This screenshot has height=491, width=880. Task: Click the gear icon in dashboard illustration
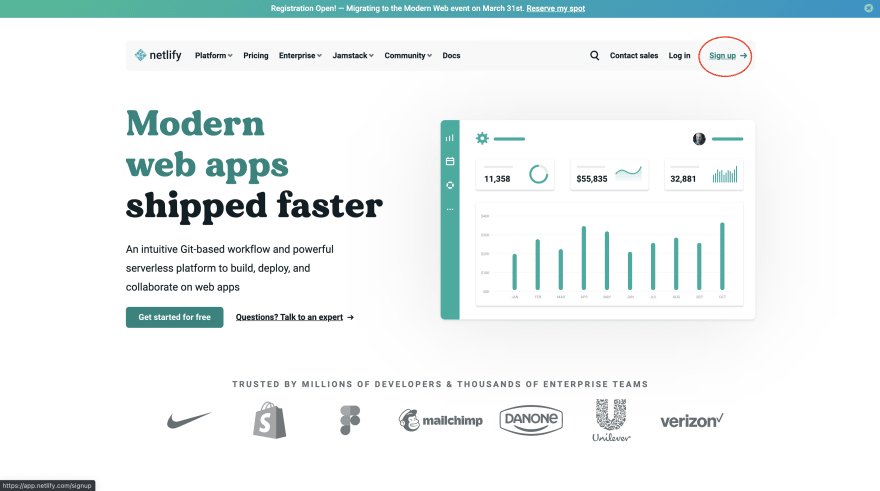point(482,138)
